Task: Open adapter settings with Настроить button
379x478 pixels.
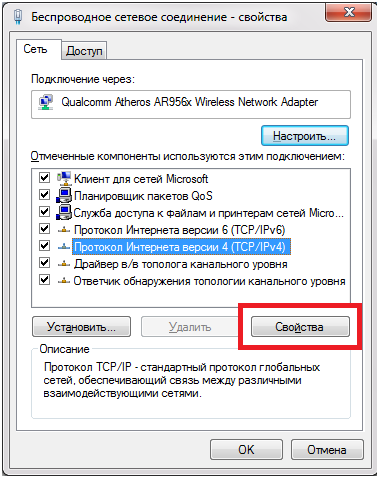Action: pyautogui.click(x=305, y=136)
